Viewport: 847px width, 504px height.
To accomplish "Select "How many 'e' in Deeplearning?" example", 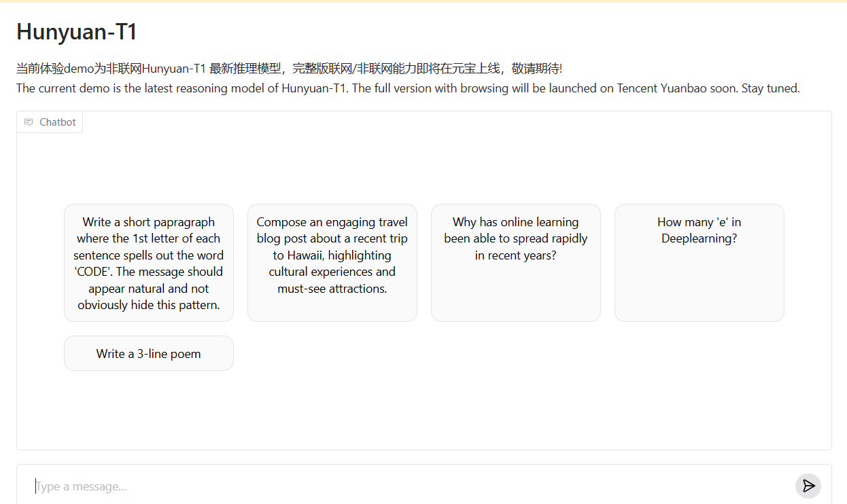I will (x=699, y=263).
